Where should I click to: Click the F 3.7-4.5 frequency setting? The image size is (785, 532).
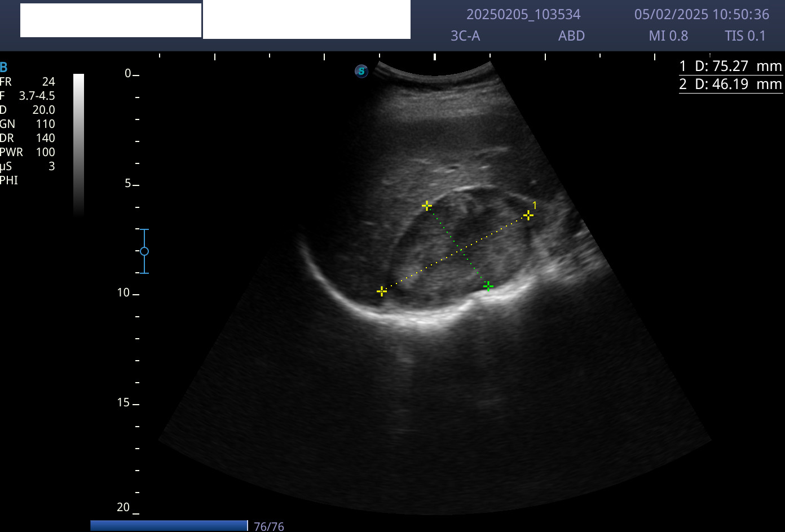click(27, 96)
